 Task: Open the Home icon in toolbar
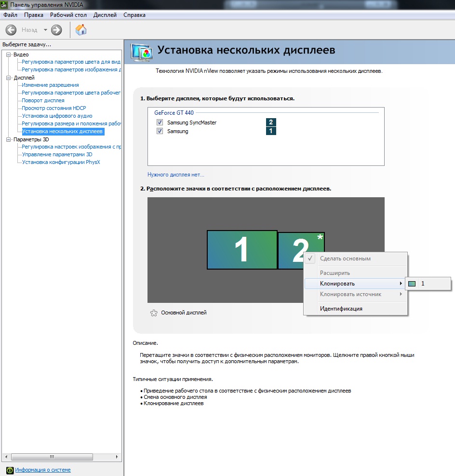click(81, 30)
